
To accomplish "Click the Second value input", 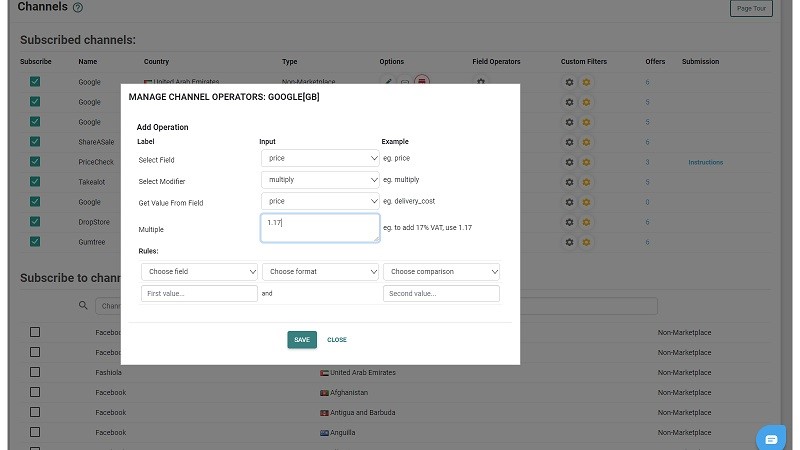I will click(441, 293).
